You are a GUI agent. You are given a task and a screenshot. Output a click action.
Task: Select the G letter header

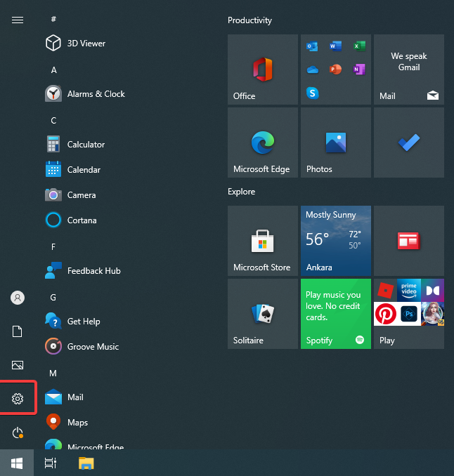click(53, 298)
